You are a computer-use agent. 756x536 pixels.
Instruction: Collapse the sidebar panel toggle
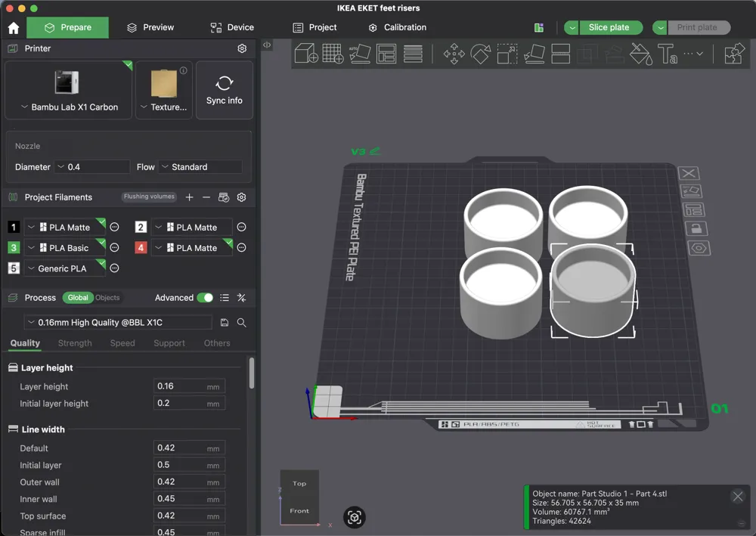pos(267,45)
